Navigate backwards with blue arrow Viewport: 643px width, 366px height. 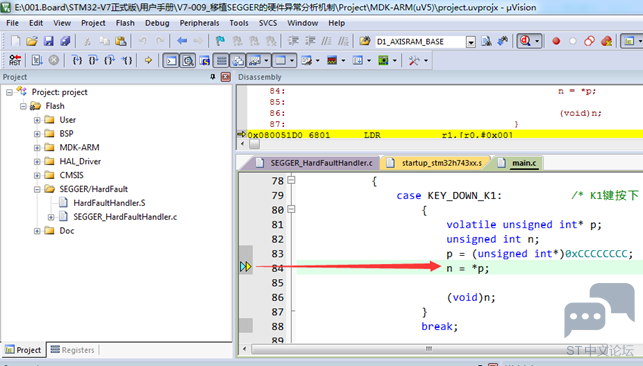[x=182, y=41]
